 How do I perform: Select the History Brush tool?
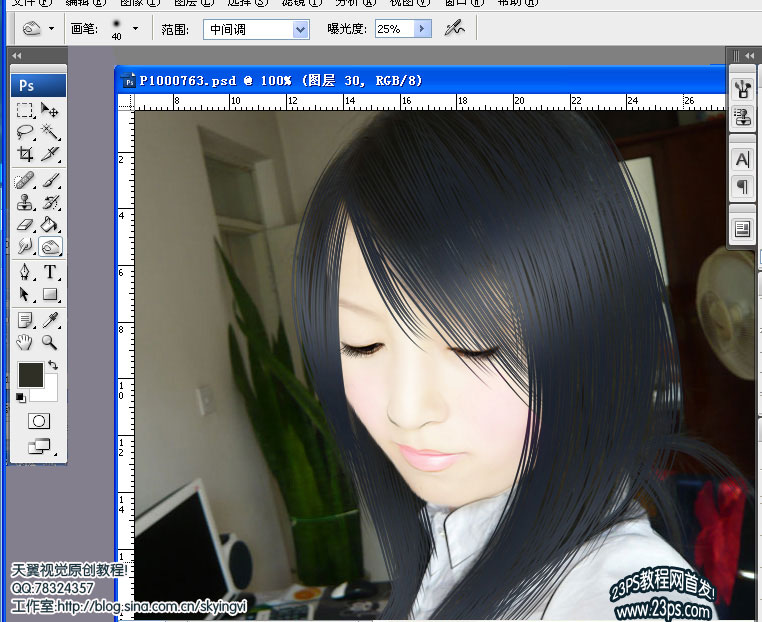(50, 202)
